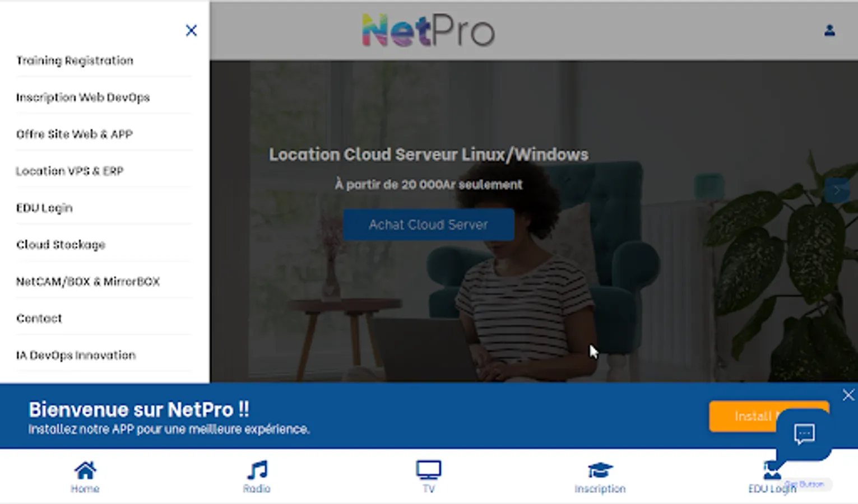The height and width of the screenshot is (504, 858).
Task: Open the user account icon
Action: 829,30
